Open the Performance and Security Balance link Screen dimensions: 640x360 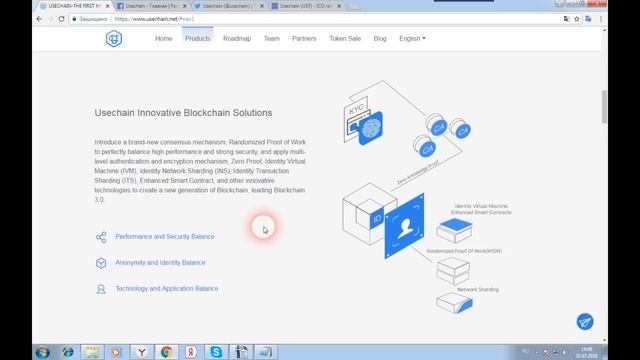[x=164, y=236]
